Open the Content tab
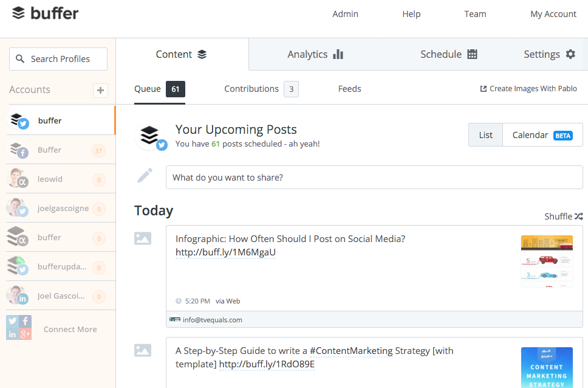588x388 pixels. (x=182, y=55)
